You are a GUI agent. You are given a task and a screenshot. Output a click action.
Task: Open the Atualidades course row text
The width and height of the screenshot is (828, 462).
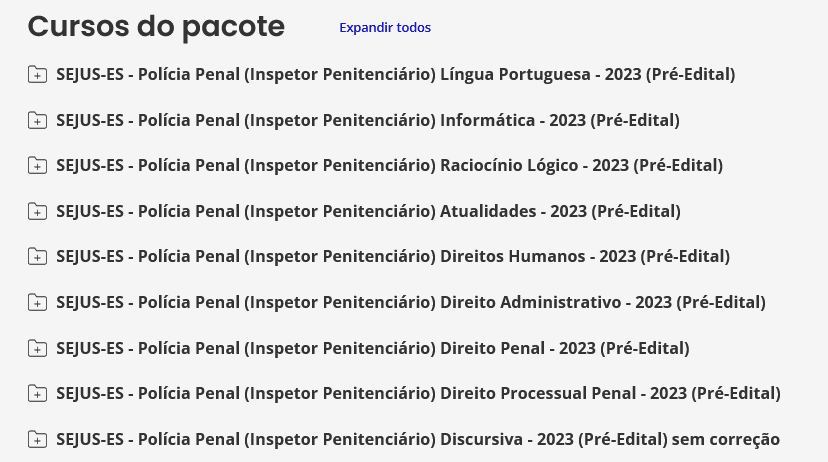tap(369, 211)
